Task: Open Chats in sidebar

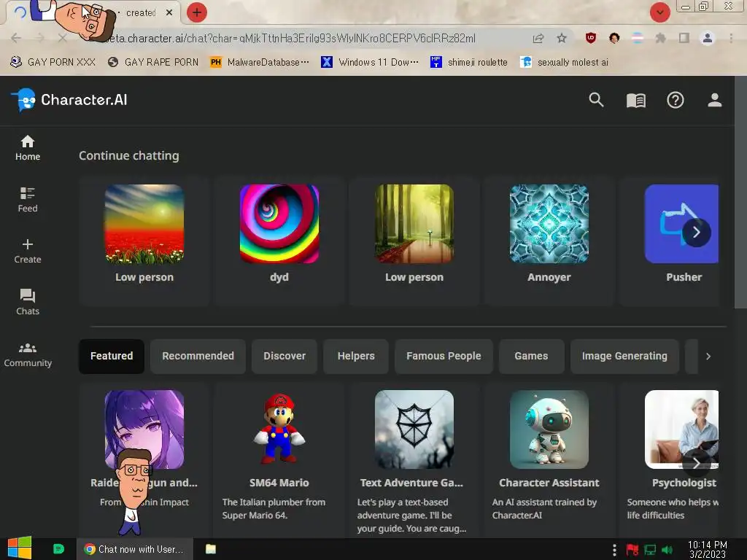Action: pos(28,303)
